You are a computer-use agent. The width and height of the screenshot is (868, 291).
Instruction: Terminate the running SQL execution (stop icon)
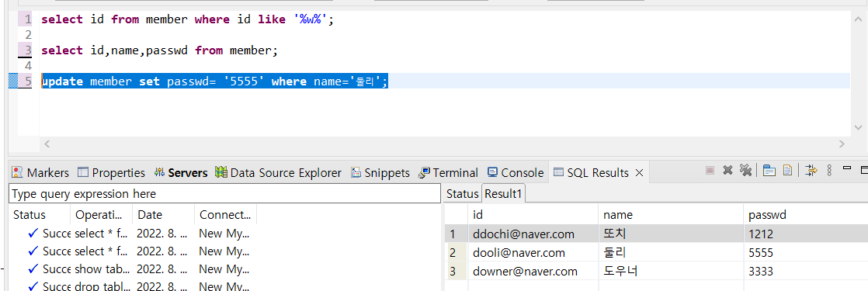tap(710, 171)
